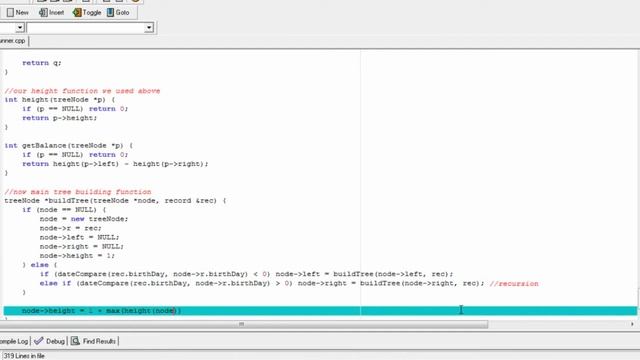Click the Toggle bookmark button

pyautogui.click(x=87, y=13)
